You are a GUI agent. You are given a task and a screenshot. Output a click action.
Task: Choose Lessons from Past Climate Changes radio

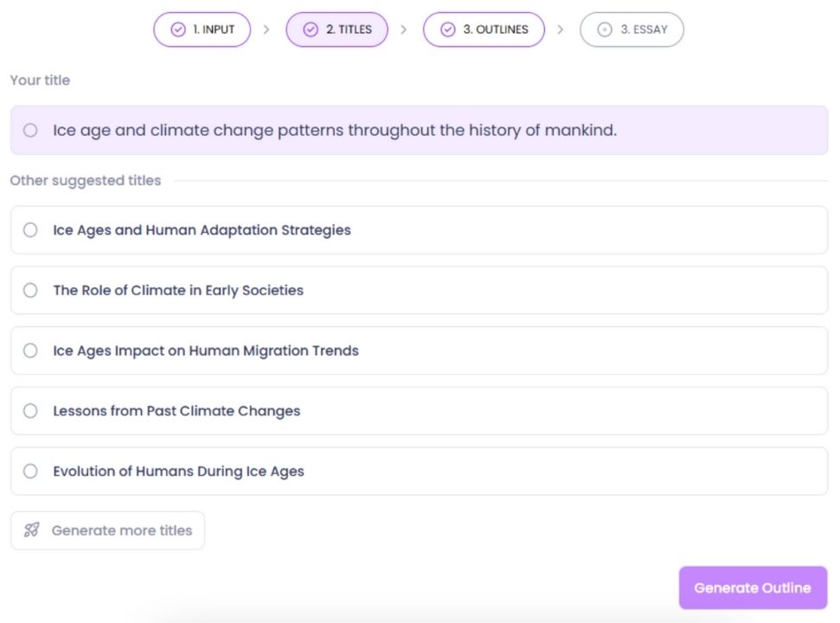click(x=30, y=411)
